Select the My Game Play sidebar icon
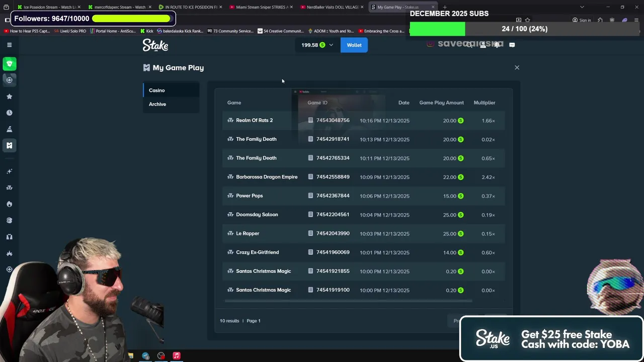Viewport: 644px width, 362px height. (9, 145)
